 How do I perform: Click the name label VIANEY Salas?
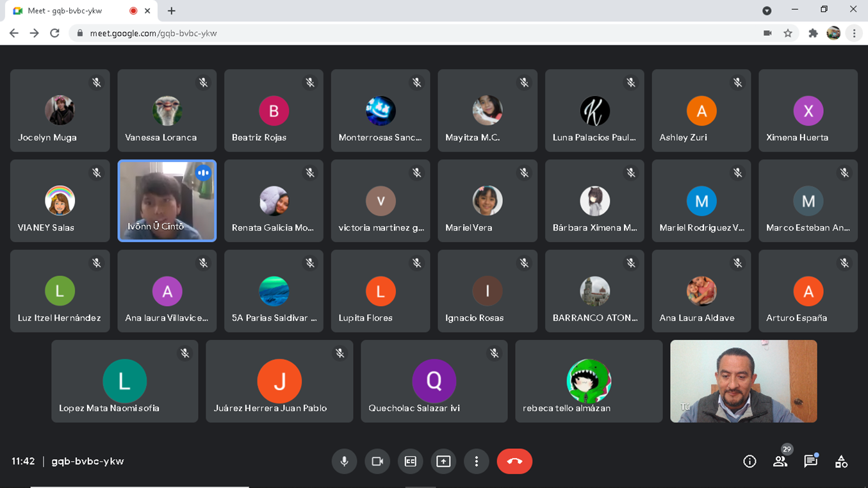[x=46, y=227]
